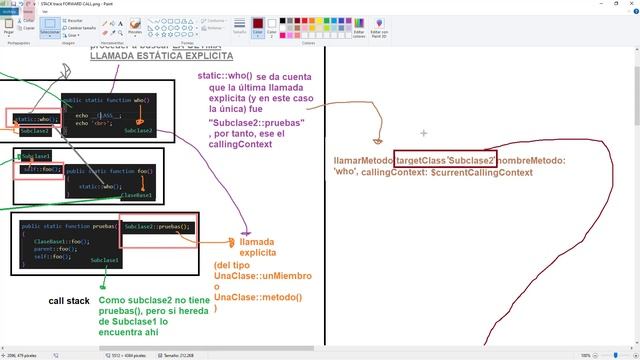This screenshot has width=640, height=360.
Task: Click the Recortar crop command
Action: 73,20
